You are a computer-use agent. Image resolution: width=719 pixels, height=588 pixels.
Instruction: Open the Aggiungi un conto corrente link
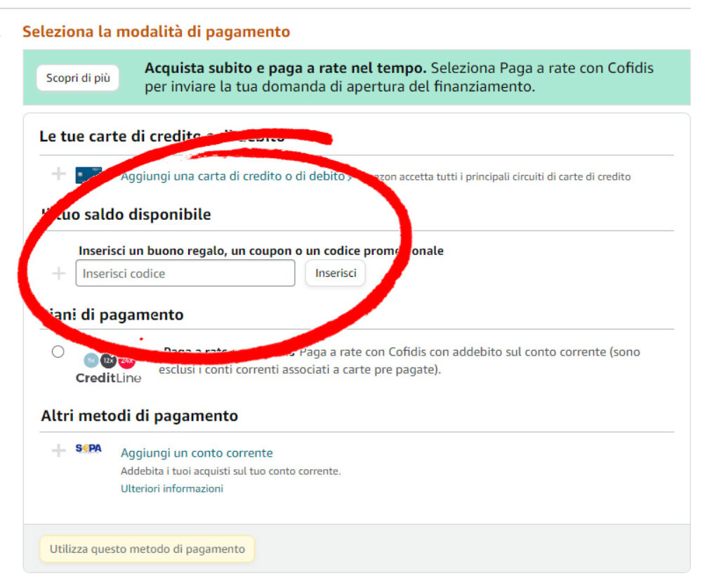pos(197,453)
